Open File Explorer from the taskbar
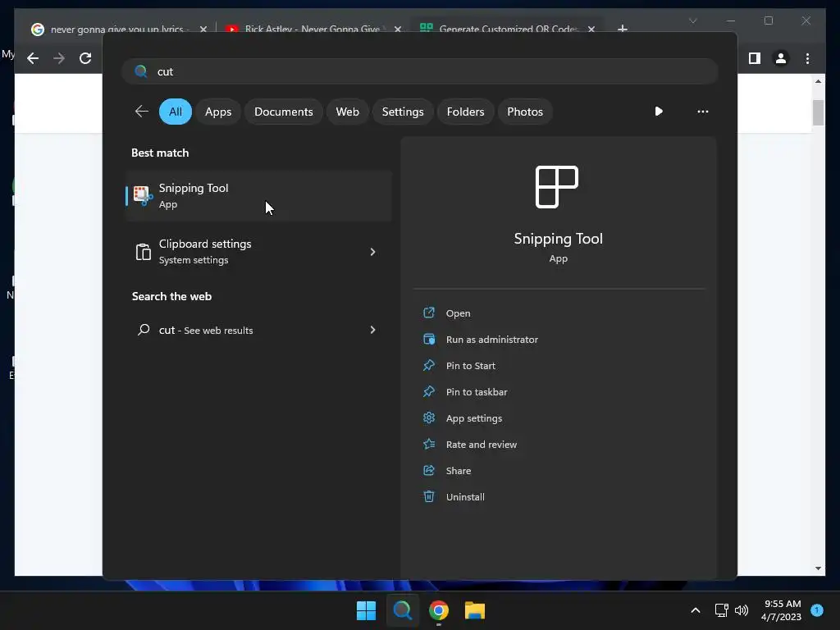Screen dimensions: 840x630 point(475,610)
